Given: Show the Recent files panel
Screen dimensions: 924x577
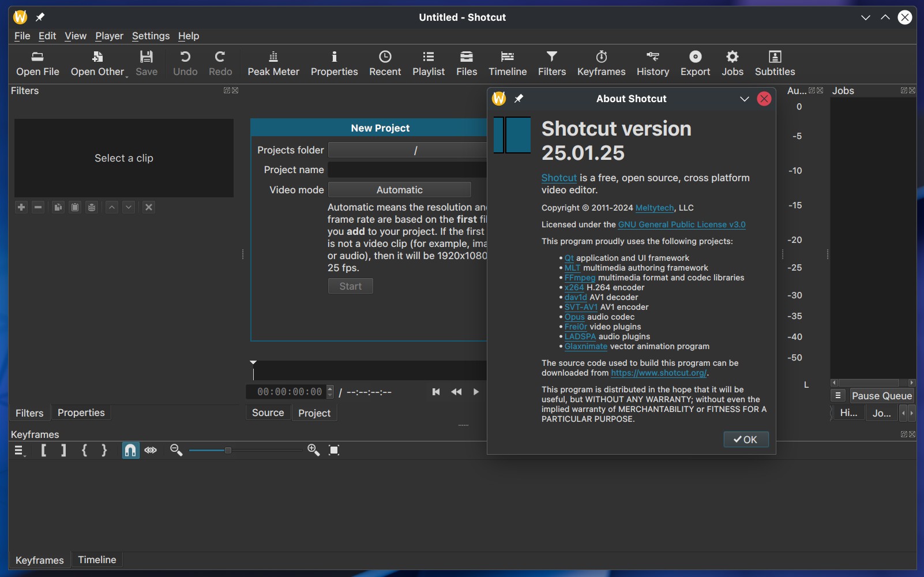Looking at the screenshot, I should tap(385, 63).
